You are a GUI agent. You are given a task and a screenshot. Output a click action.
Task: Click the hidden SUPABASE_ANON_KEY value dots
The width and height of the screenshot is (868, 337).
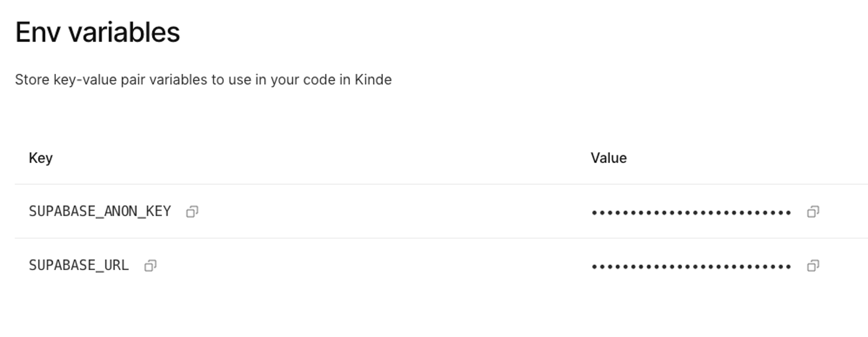(691, 213)
